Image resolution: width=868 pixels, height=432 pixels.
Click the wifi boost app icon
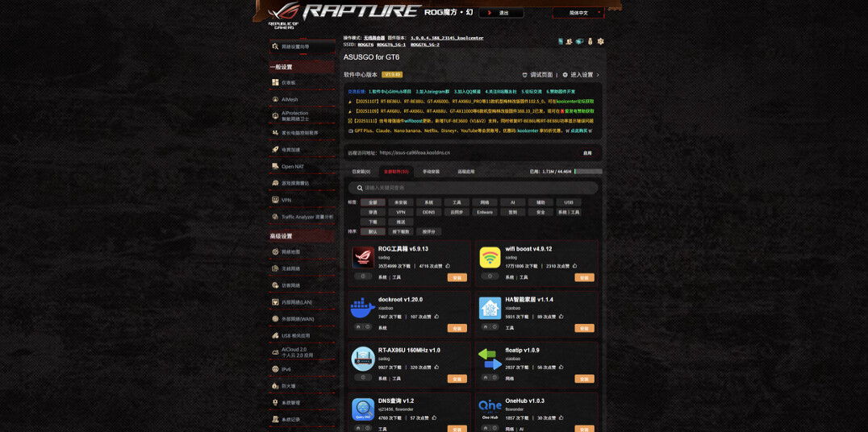pos(490,257)
